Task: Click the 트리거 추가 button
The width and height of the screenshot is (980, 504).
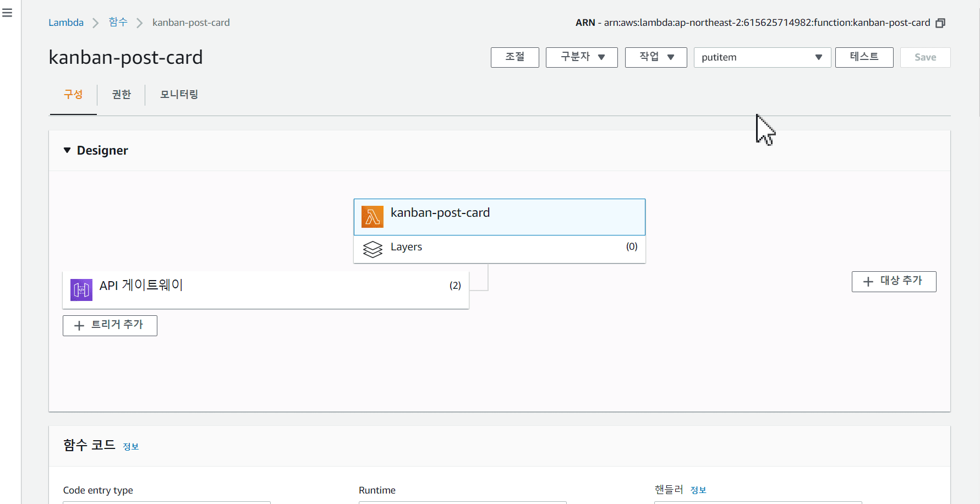Action: [110, 325]
